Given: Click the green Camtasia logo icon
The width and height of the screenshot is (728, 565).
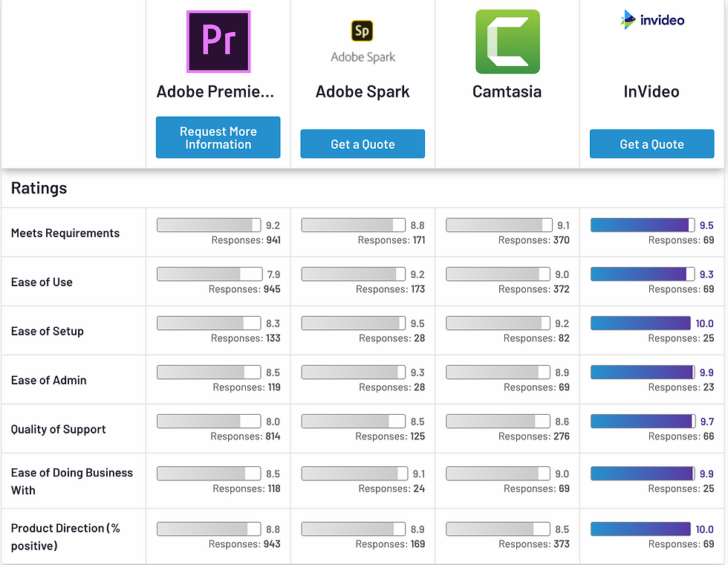Looking at the screenshot, I should coord(507,42).
